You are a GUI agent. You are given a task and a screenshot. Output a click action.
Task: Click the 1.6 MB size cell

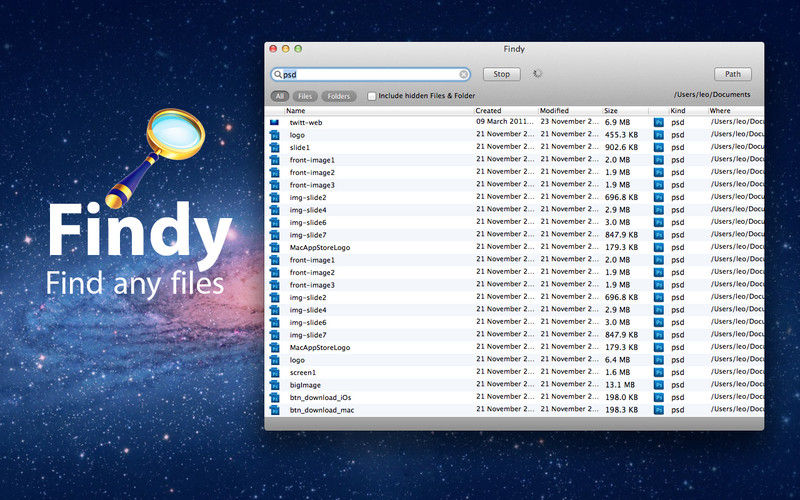617,372
